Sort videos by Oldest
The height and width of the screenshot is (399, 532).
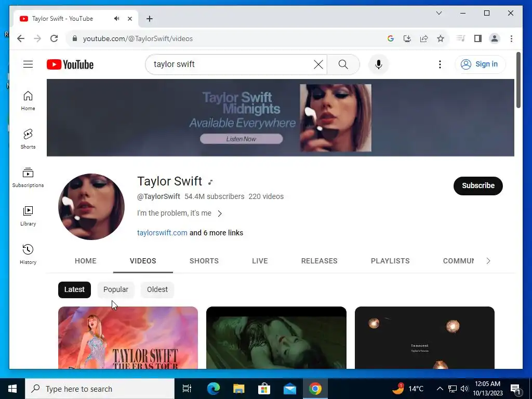click(x=157, y=290)
